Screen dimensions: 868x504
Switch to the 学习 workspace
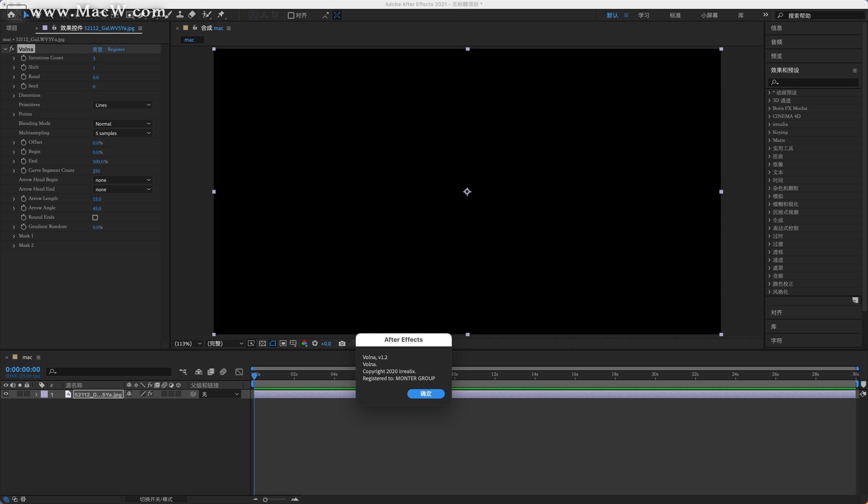click(x=643, y=15)
